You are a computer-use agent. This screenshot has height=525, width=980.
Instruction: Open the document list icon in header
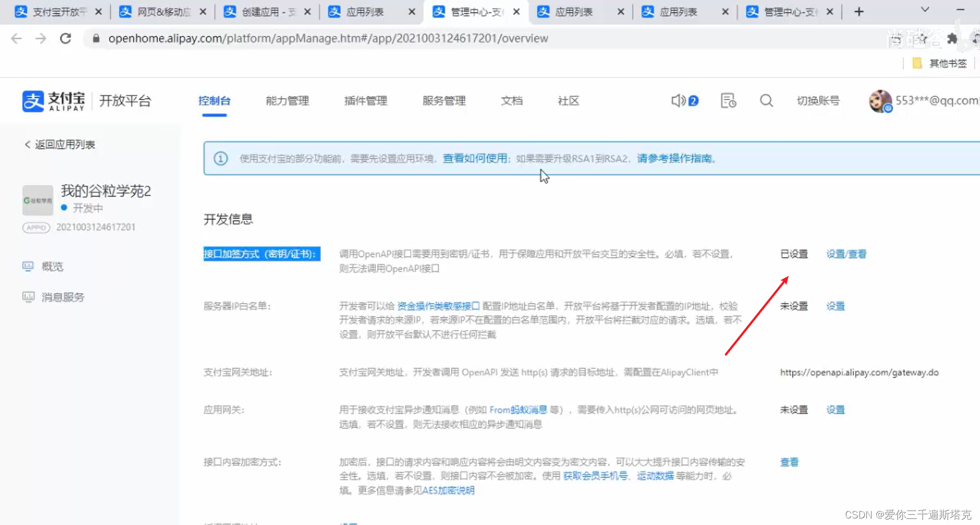click(728, 101)
